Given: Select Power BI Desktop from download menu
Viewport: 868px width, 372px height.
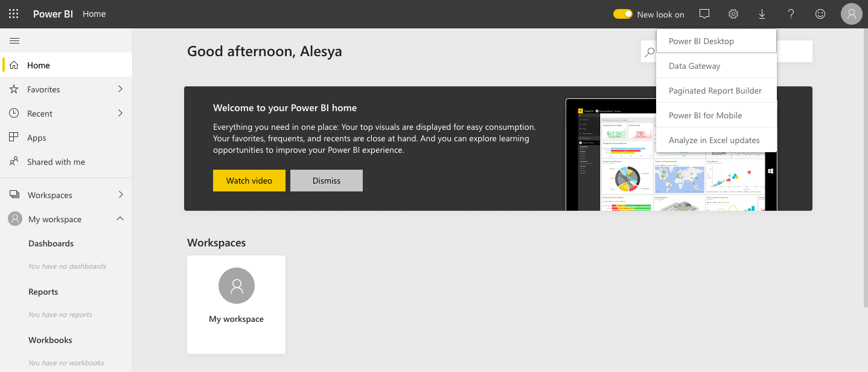Looking at the screenshot, I should tap(701, 40).
